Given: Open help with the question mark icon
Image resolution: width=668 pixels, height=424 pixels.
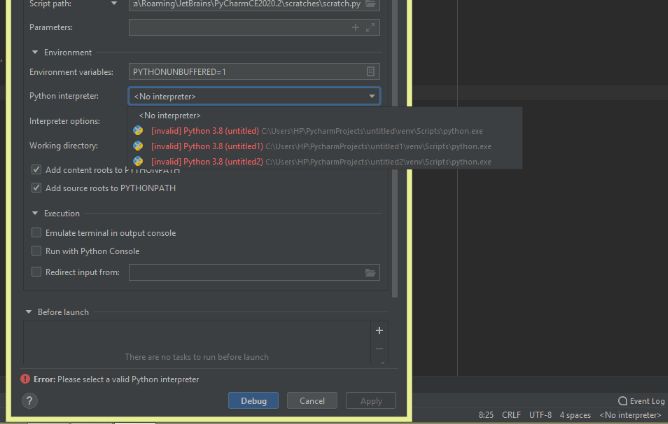Looking at the screenshot, I should pyautogui.click(x=29, y=401).
